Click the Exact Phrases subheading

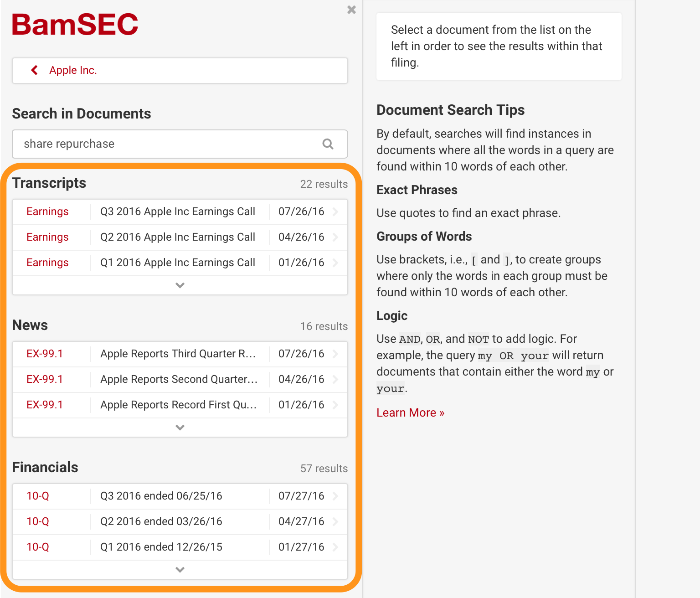417,190
